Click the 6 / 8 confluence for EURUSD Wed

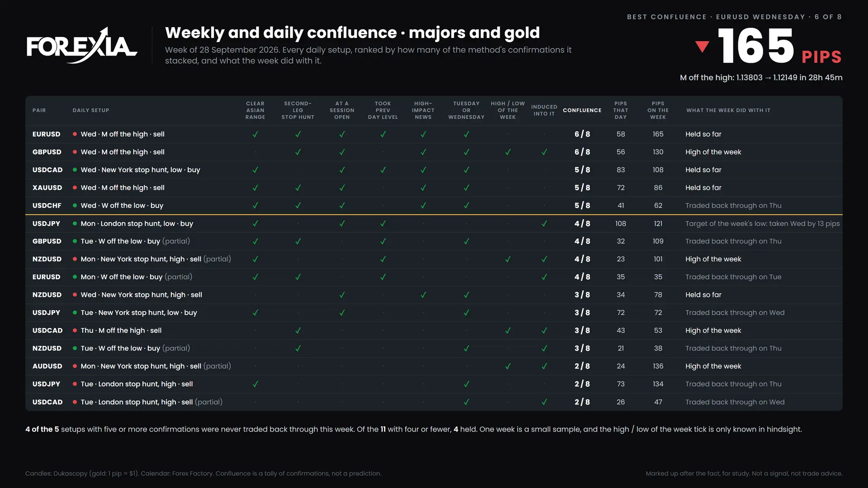click(582, 134)
